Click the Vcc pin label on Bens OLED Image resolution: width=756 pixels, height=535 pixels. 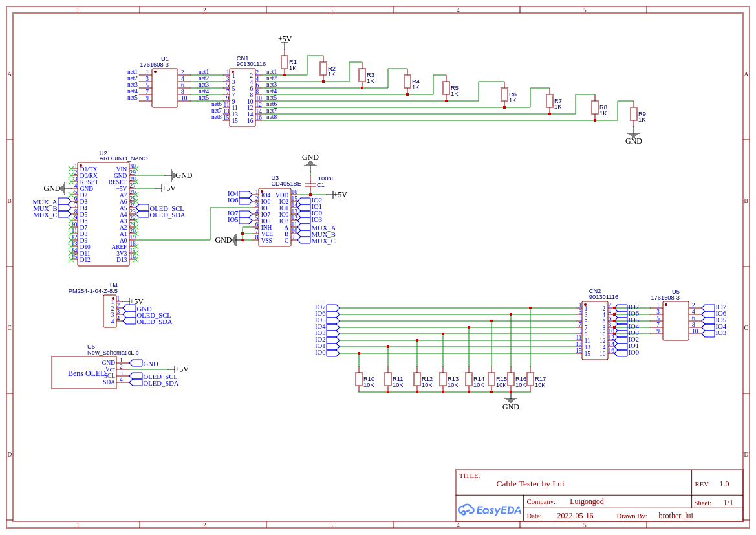pyautogui.click(x=110, y=369)
